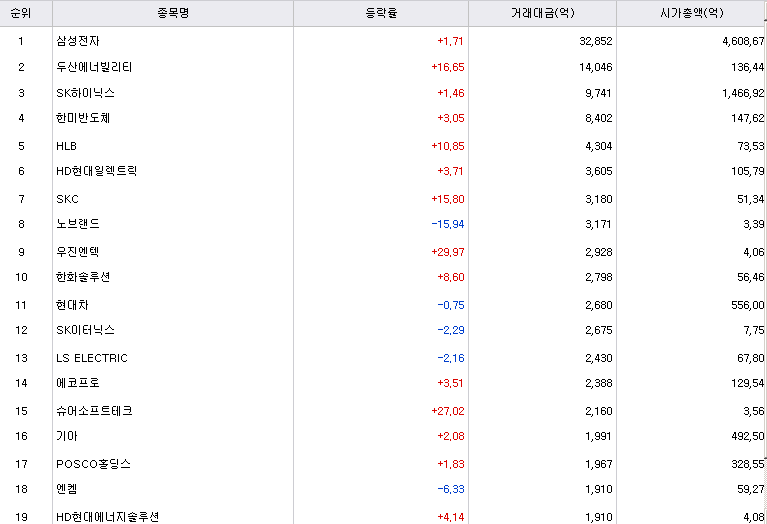The height and width of the screenshot is (524, 767).
Task: Click change rate -0,75
Action: point(451,305)
